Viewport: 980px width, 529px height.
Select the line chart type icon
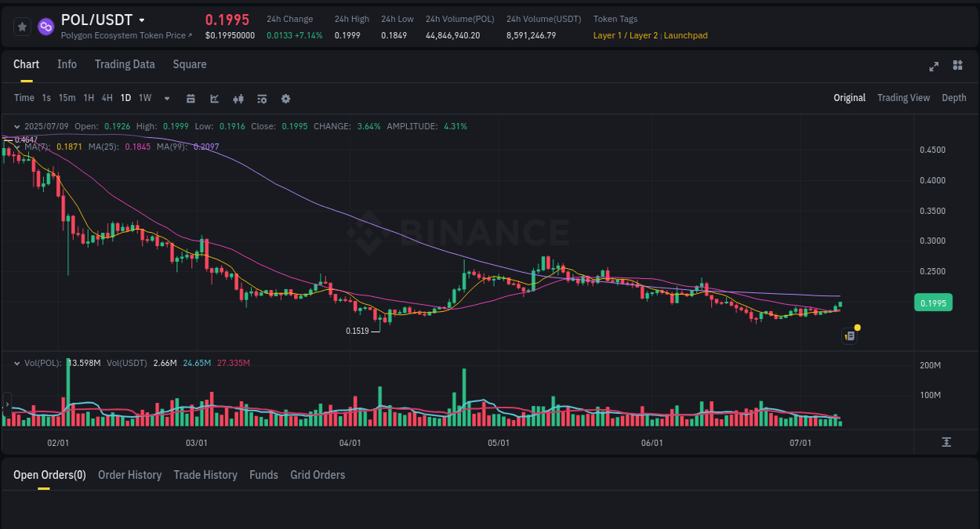pyautogui.click(x=213, y=98)
